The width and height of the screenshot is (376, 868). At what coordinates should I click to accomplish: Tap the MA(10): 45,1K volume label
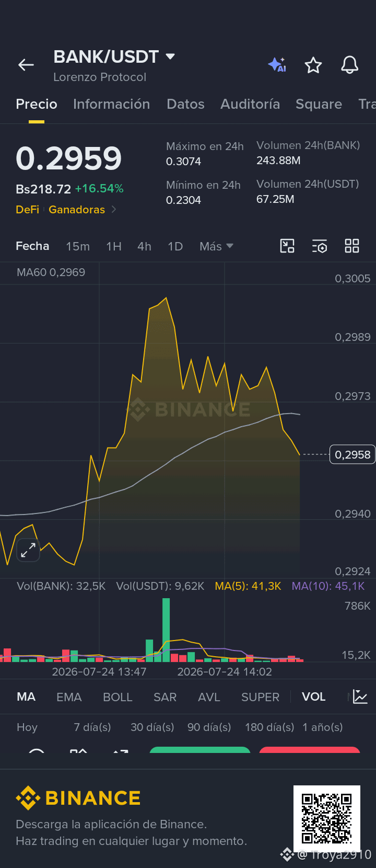(328, 586)
